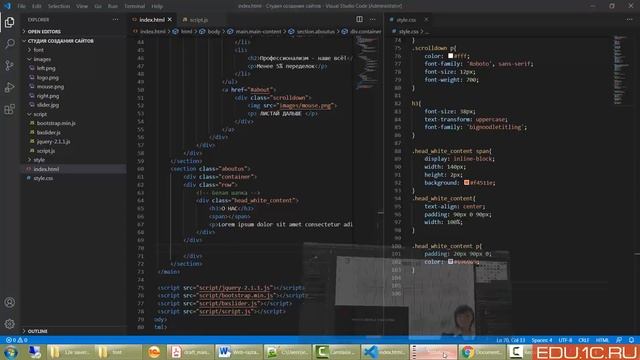Select the style.css tab in right editor
Image resolution: width=640 pixels, height=360 pixels.
tap(406, 20)
